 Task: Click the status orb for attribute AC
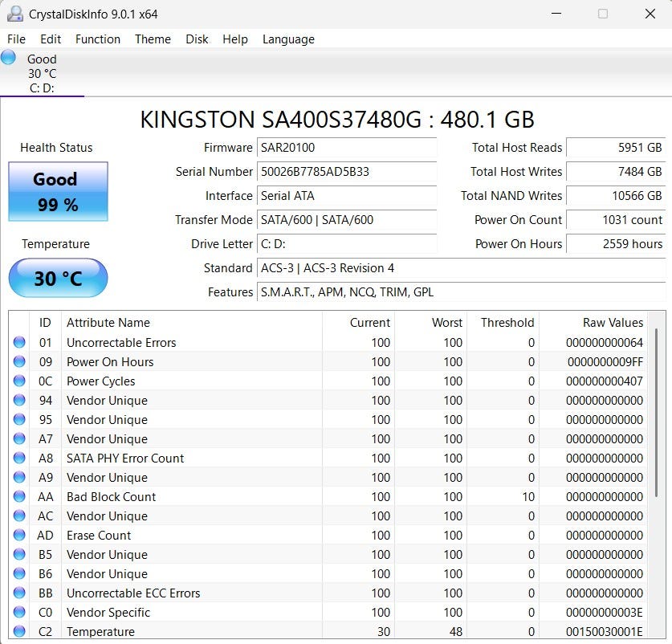pos(19,516)
